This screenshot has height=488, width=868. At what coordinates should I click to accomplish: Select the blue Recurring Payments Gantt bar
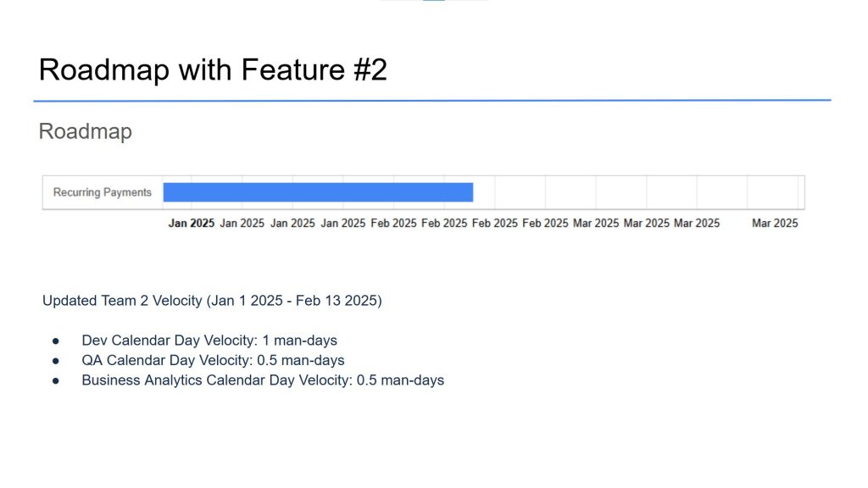click(319, 192)
